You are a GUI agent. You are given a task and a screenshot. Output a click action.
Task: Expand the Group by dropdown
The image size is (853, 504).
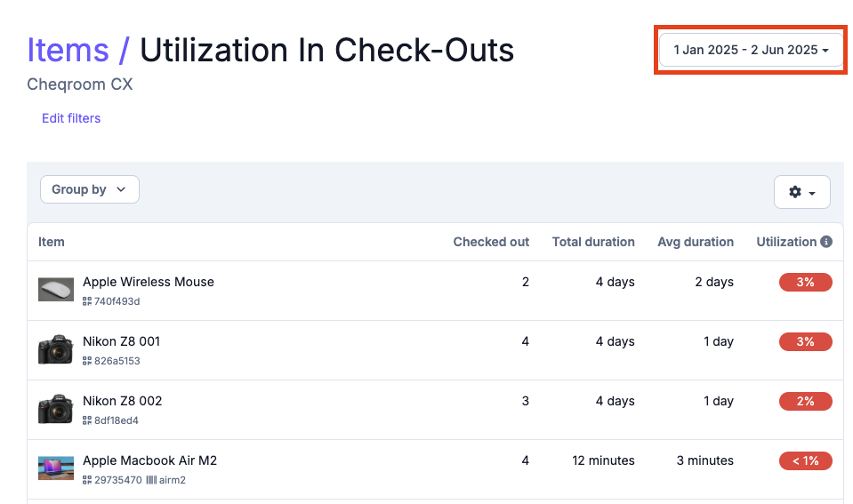pyautogui.click(x=90, y=189)
